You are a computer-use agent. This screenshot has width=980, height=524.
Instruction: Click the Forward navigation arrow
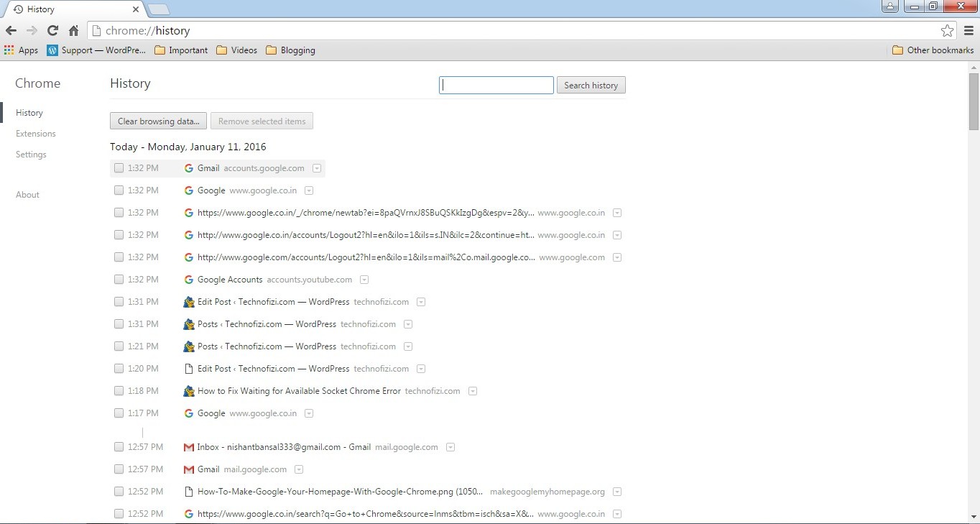(32, 31)
